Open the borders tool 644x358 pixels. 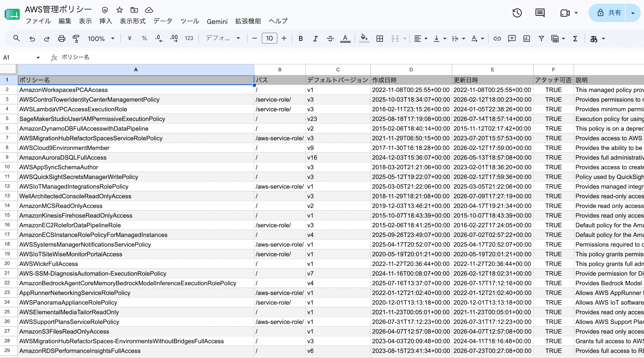(380, 39)
